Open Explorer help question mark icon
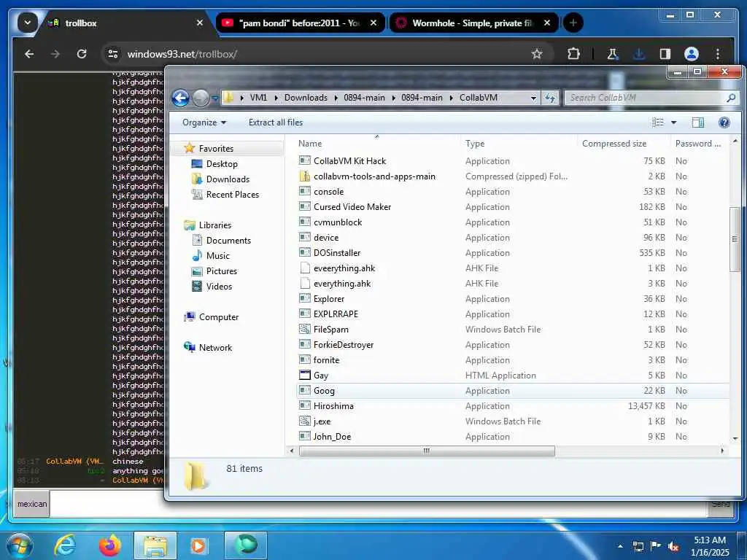747x560 pixels. pos(724,122)
